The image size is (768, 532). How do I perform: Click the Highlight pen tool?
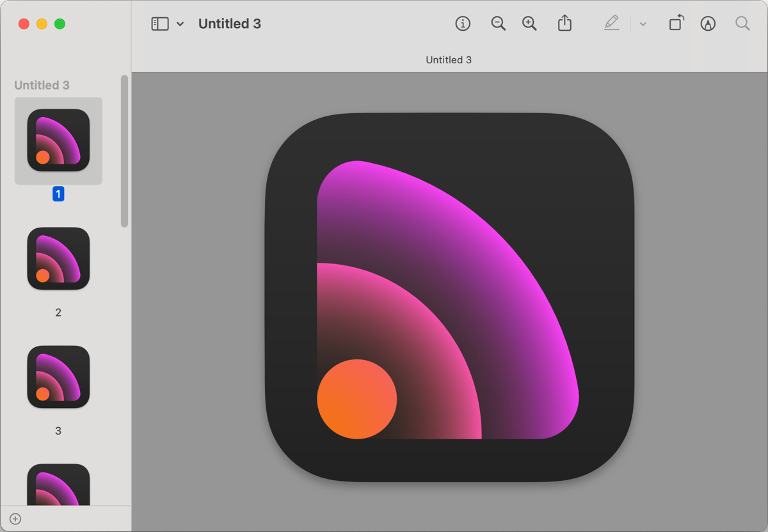pos(611,24)
